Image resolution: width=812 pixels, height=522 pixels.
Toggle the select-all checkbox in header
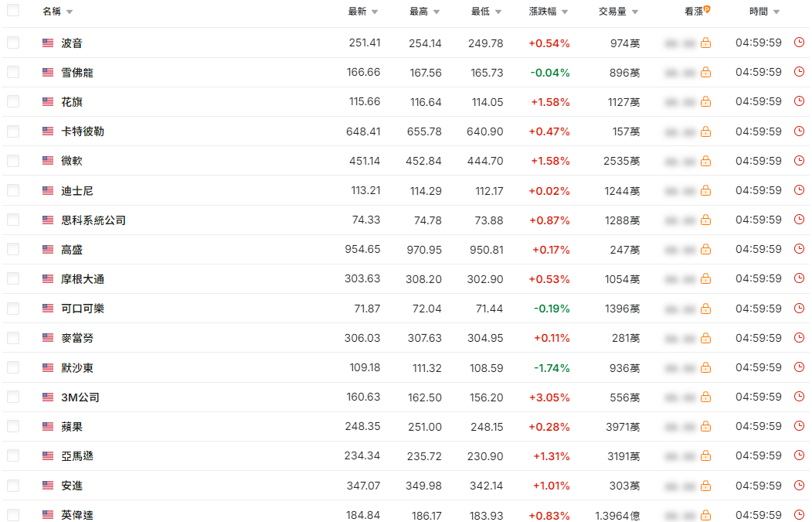pos(13,11)
